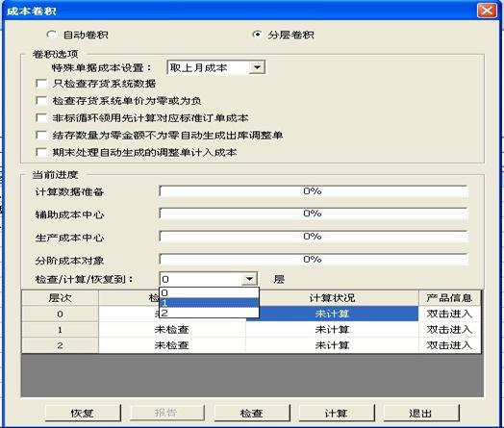Toggle 非标循环领用先计算对应标准订单成本 checkbox

(41, 118)
